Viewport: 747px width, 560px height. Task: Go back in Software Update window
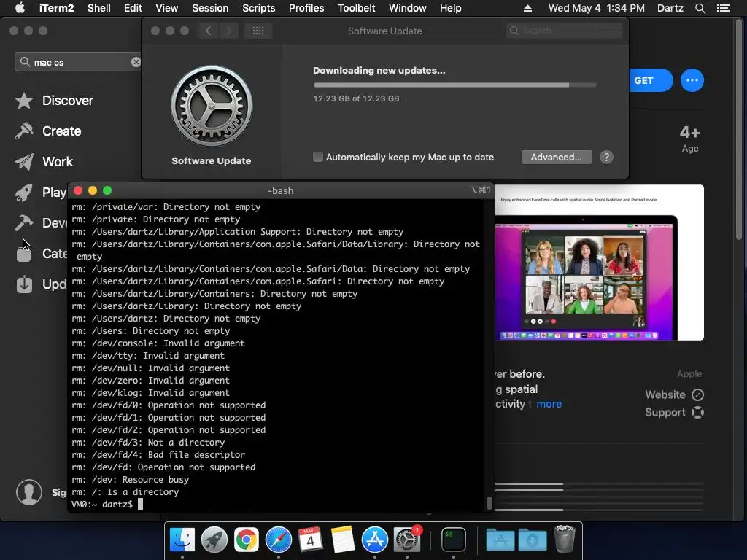(x=208, y=31)
